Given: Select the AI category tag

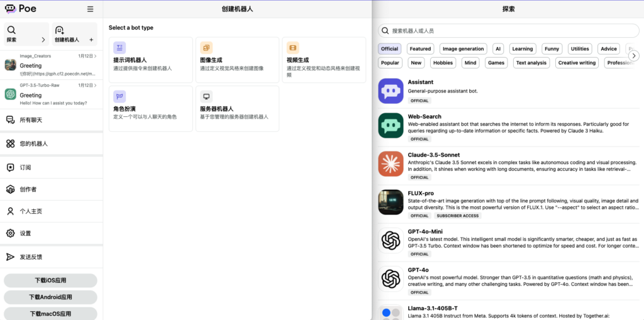Looking at the screenshot, I should coord(498,49).
